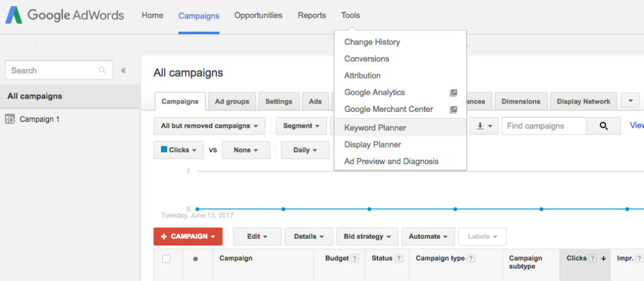Select All campaigns in the sidebar
644x281 pixels.
tap(70, 97)
